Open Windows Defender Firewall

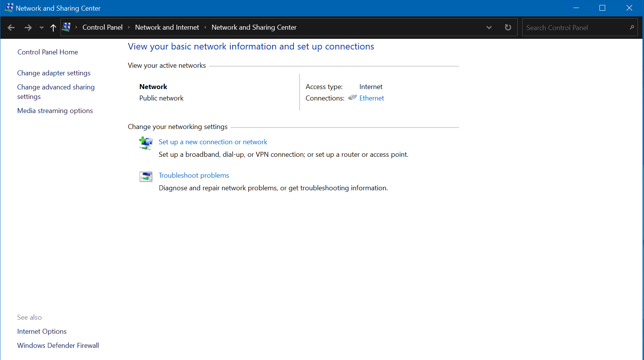click(58, 345)
